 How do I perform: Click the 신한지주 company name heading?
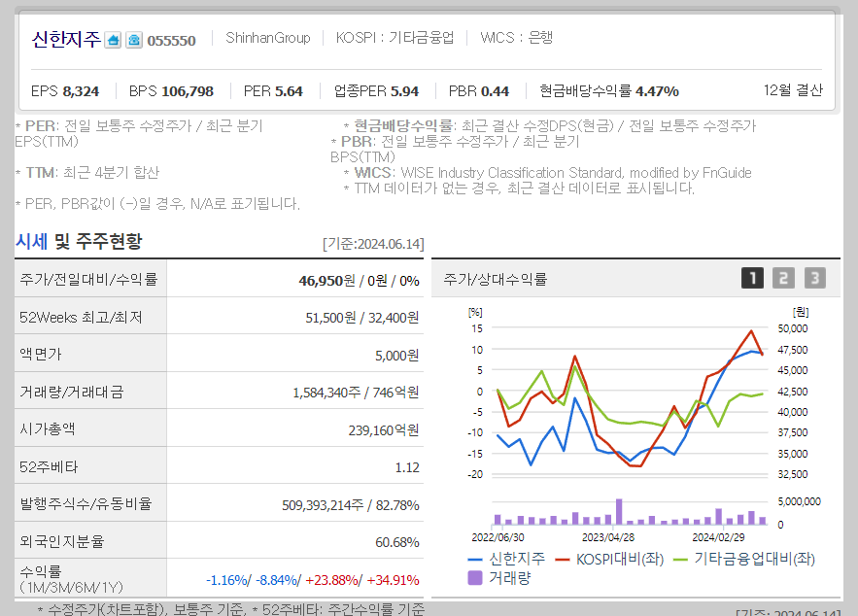(66, 40)
